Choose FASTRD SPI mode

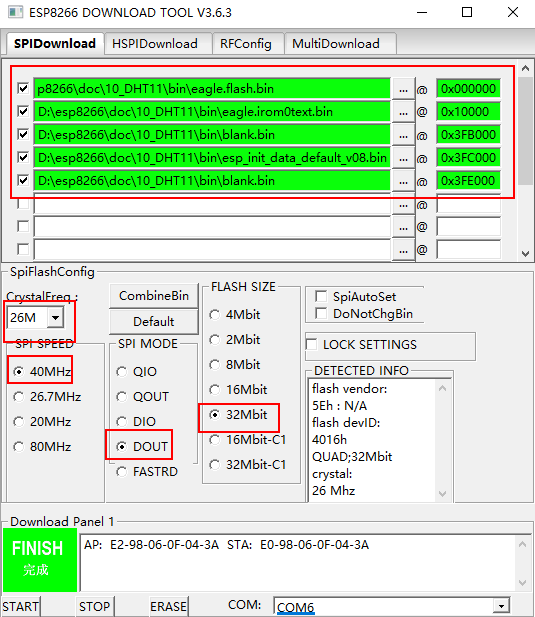pos(147,471)
